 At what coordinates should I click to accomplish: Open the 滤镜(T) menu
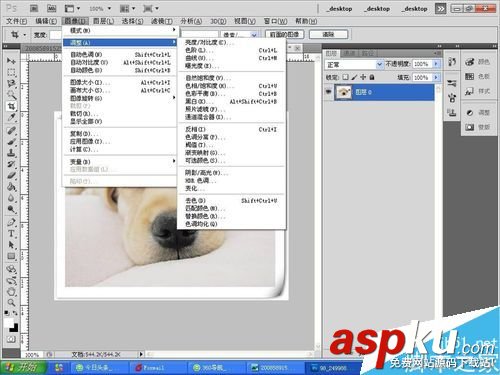tap(162, 21)
